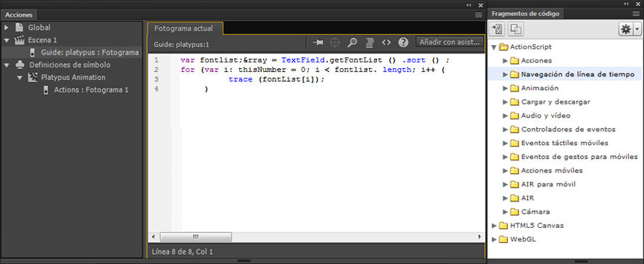Image resolution: width=644 pixels, height=264 pixels.
Task: Open Find with the magnifier icon
Action: (x=352, y=42)
